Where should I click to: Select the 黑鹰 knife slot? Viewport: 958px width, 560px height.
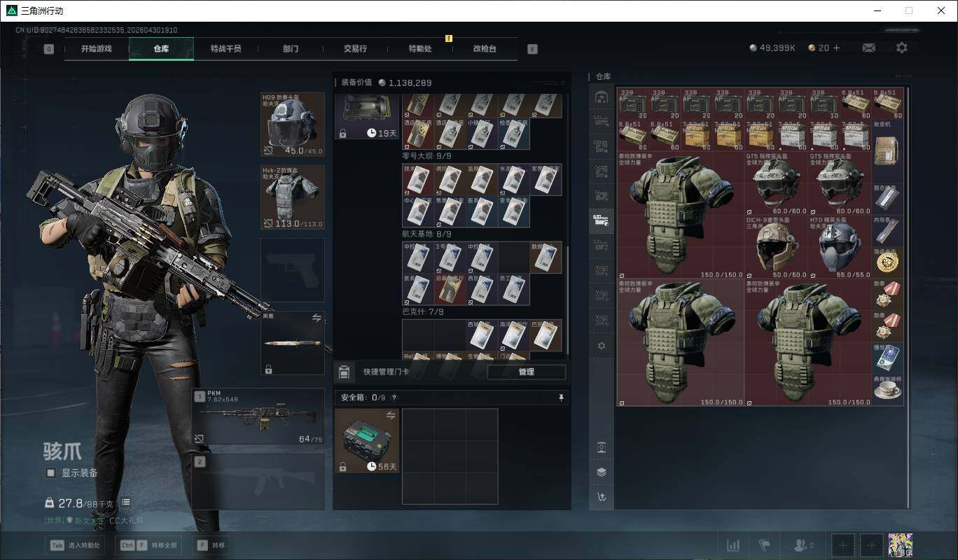click(x=293, y=343)
